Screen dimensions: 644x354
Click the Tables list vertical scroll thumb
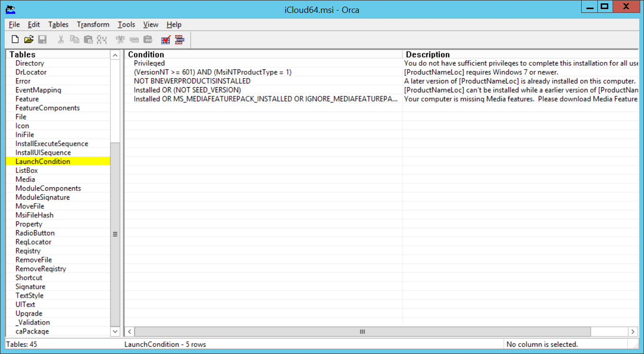(x=115, y=234)
